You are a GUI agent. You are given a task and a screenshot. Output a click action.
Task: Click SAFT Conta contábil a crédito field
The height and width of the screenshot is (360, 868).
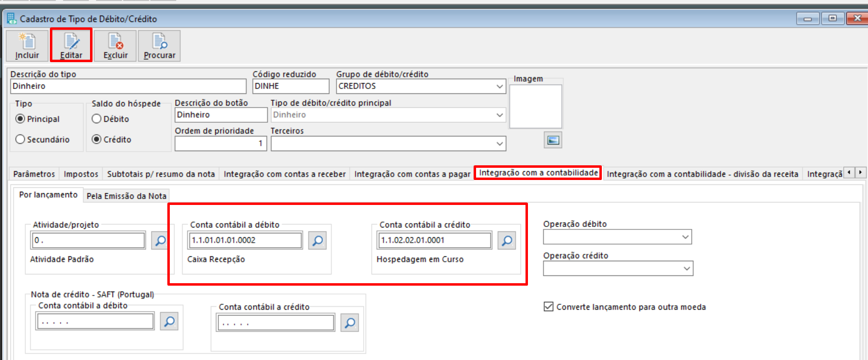(276, 323)
